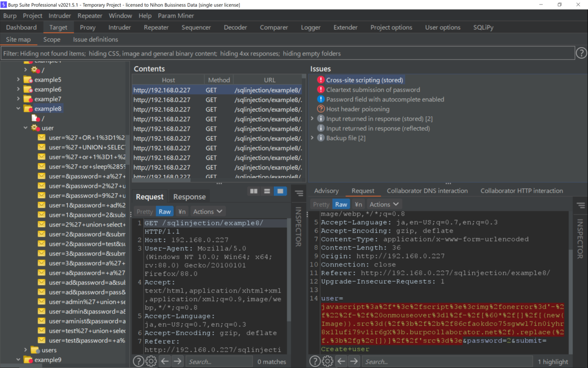Click red high-severity icon for Cross-site scripting

tap(321, 80)
